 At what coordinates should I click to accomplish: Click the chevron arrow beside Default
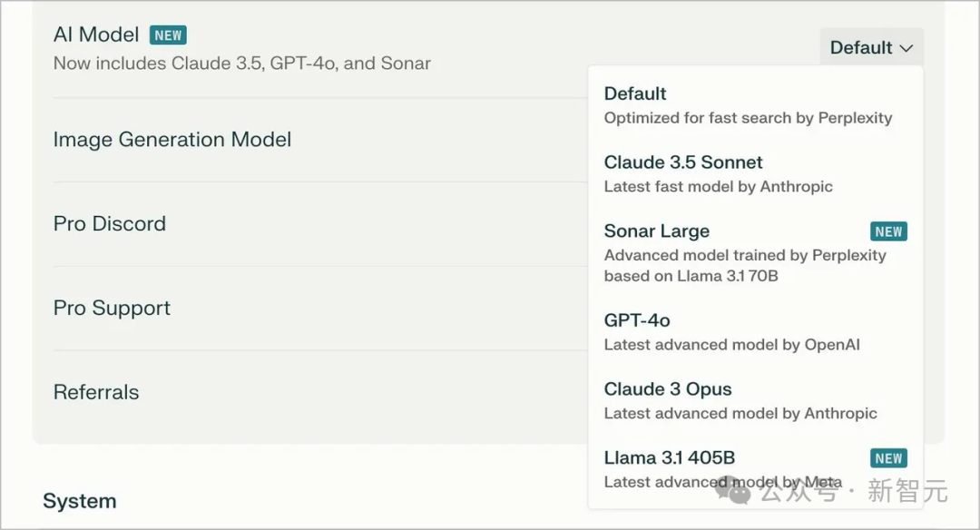tap(906, 48)
